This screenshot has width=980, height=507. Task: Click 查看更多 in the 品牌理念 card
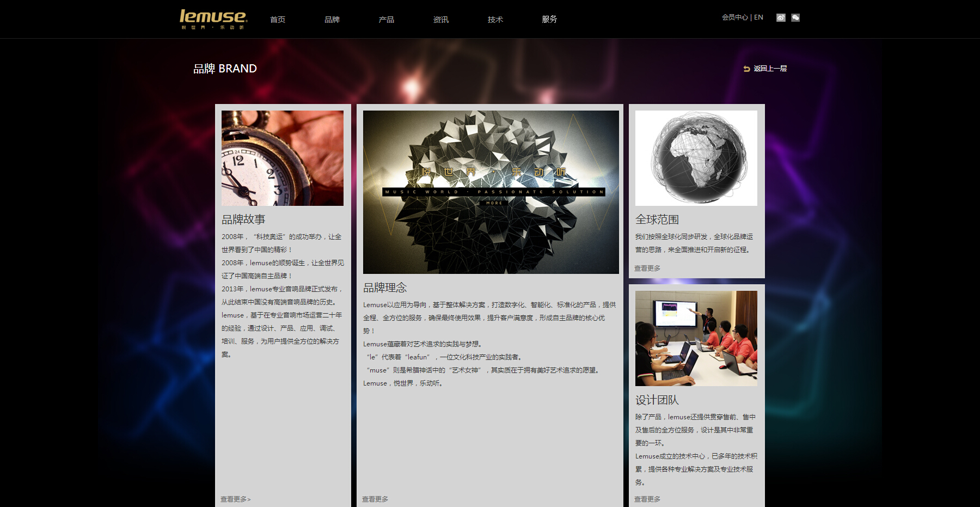click(375, 499)
